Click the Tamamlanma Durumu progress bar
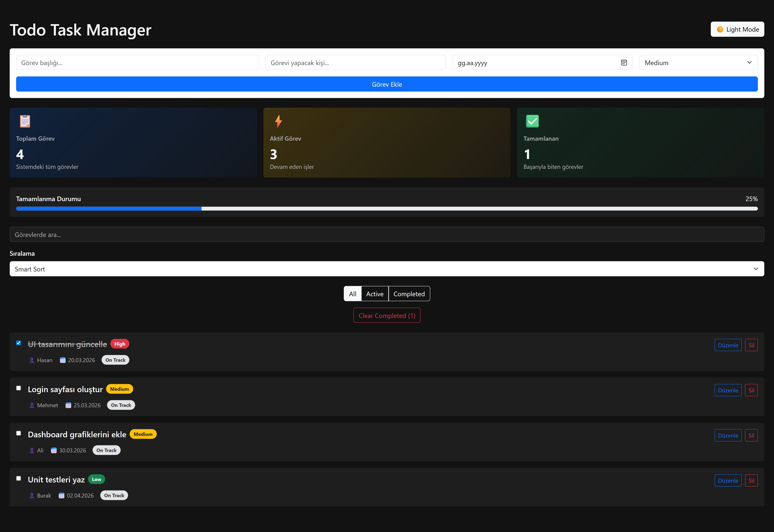774x532 pixels. click(x=387, y=209)
